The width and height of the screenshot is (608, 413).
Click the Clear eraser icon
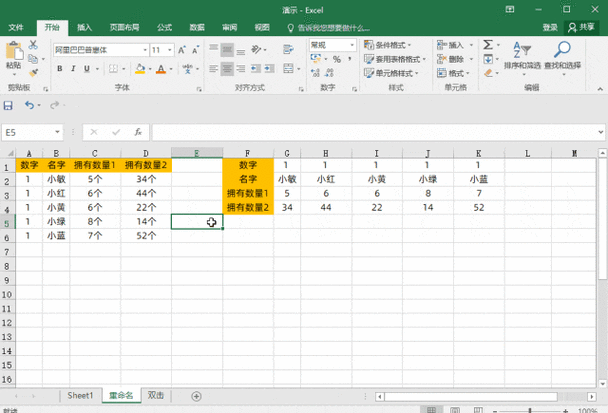click(488, 73)
